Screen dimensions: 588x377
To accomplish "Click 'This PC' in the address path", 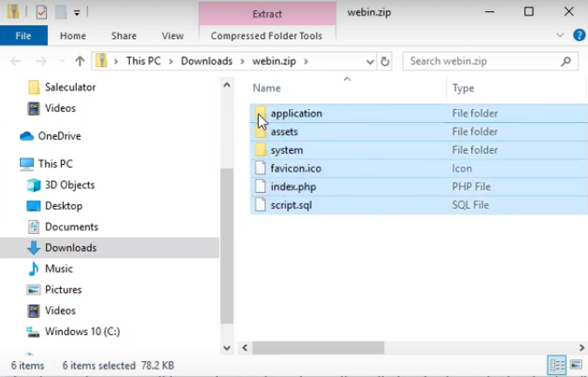I will click(x=143, y=61).
